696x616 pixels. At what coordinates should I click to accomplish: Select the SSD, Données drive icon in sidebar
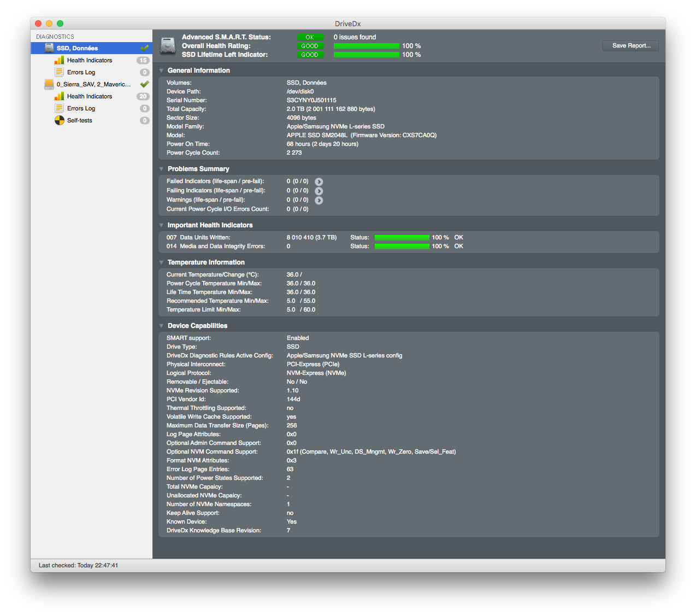49,48
